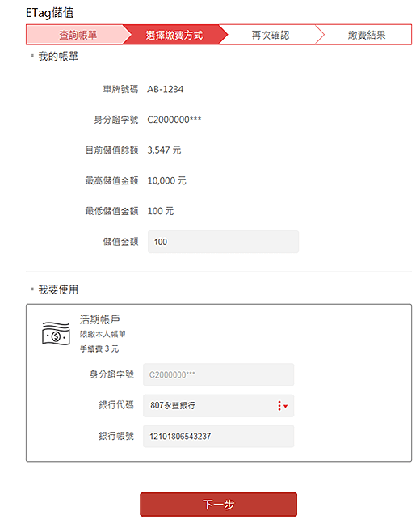Go to the 查詢帳單 step tab
Image resolution: width=420 pixels, height=528 pixels.
(78, 35)
